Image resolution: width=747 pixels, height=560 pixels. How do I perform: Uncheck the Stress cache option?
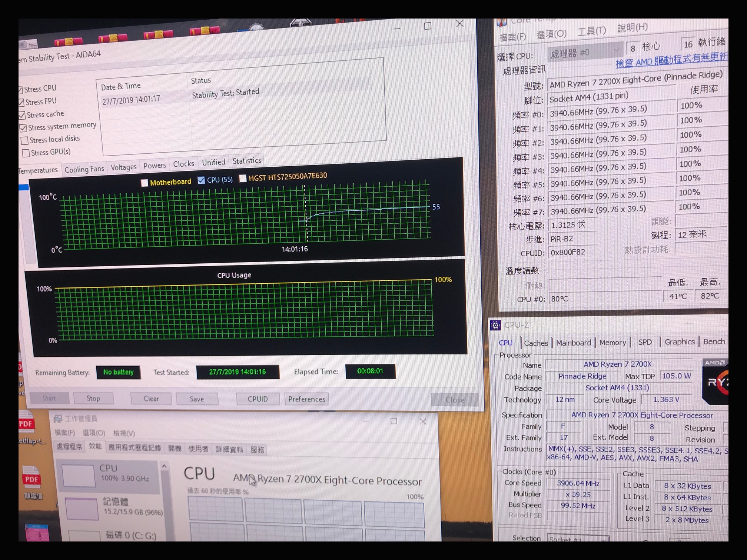[x=22, y=115]
